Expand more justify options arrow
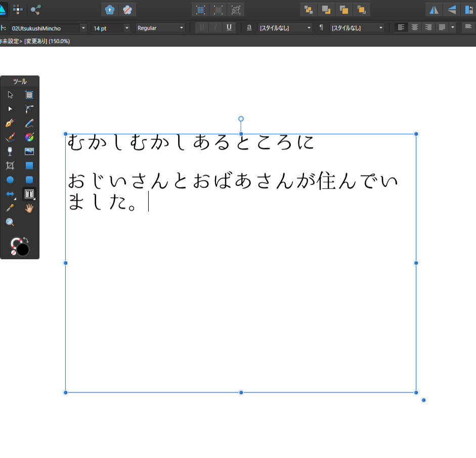 (x=453, y=28)
